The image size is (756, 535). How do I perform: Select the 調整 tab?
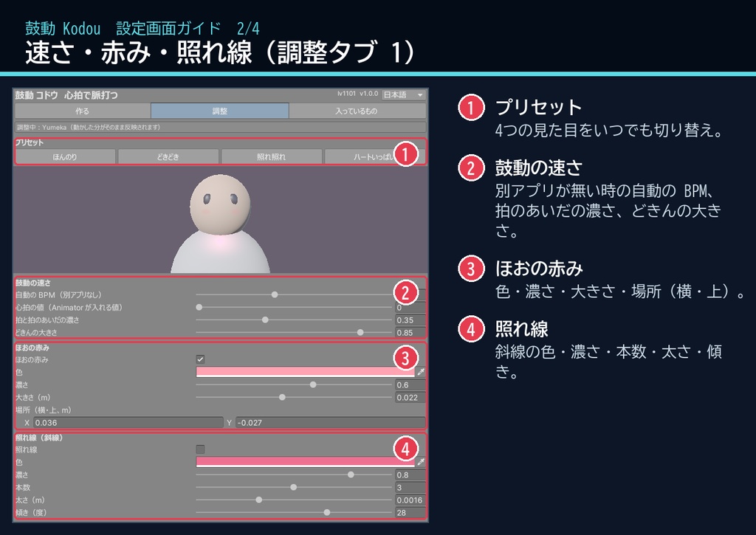(x=220, y=111)
